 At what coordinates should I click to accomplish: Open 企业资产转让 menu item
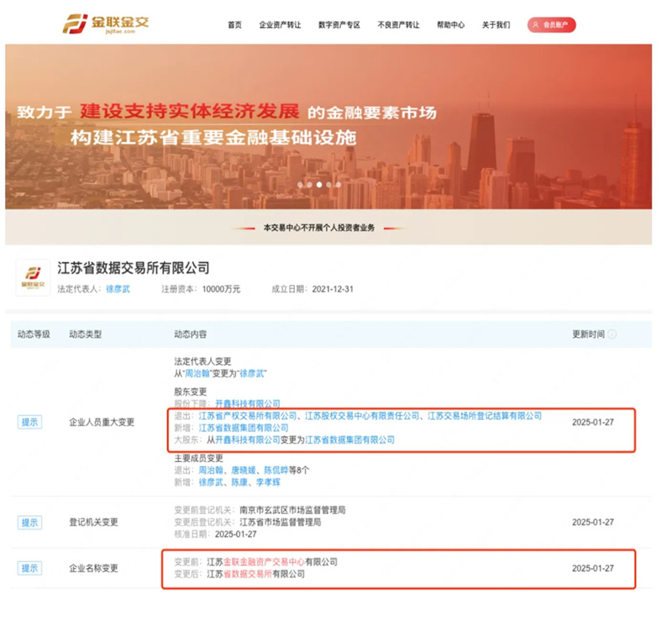280,25
